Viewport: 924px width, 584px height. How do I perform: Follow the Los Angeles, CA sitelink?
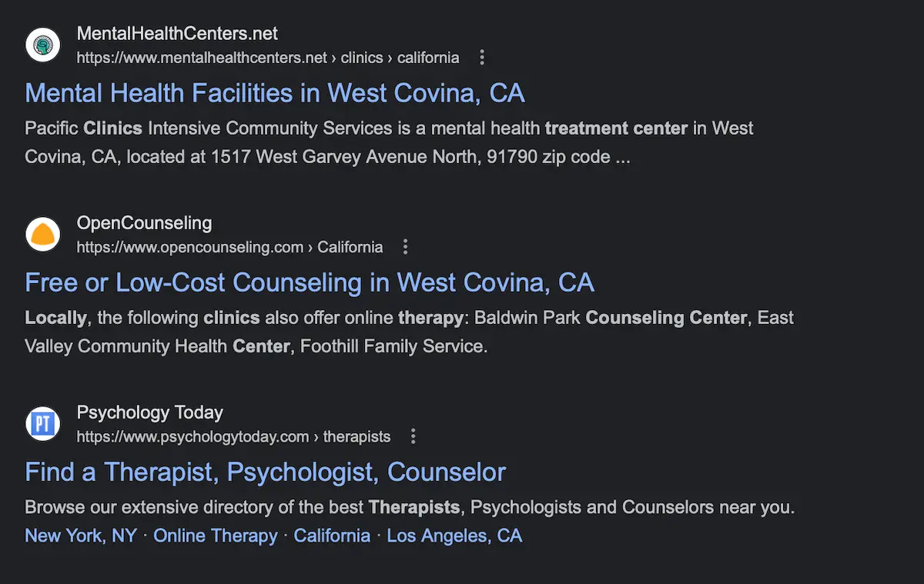point(454,536)
